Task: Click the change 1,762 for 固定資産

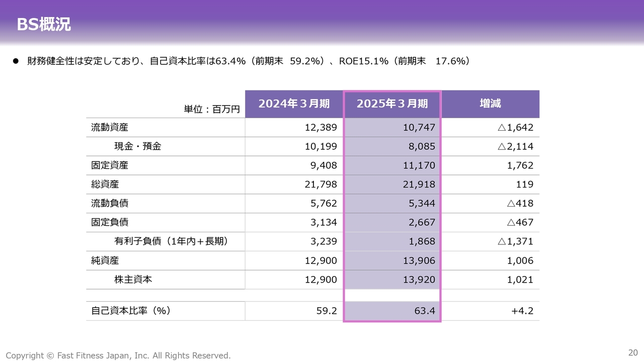Action: [520, 165]
